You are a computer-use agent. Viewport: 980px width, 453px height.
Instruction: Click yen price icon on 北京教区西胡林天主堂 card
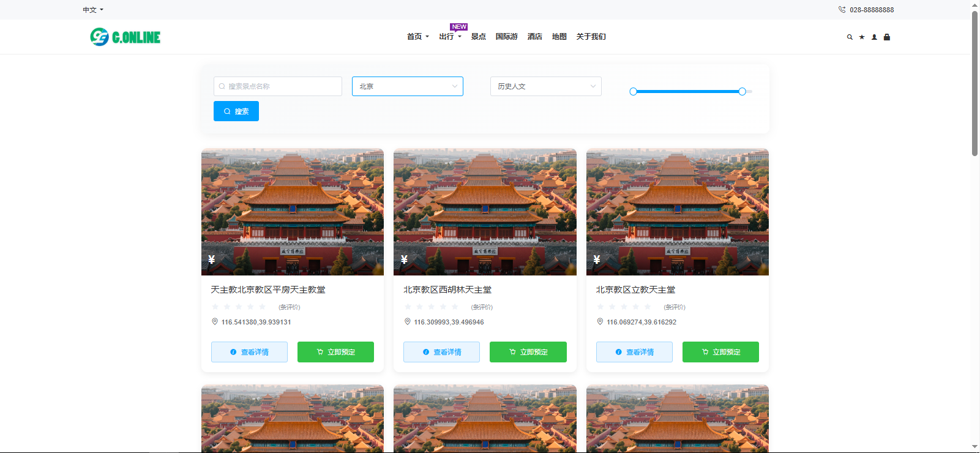(x=404, y=260)
